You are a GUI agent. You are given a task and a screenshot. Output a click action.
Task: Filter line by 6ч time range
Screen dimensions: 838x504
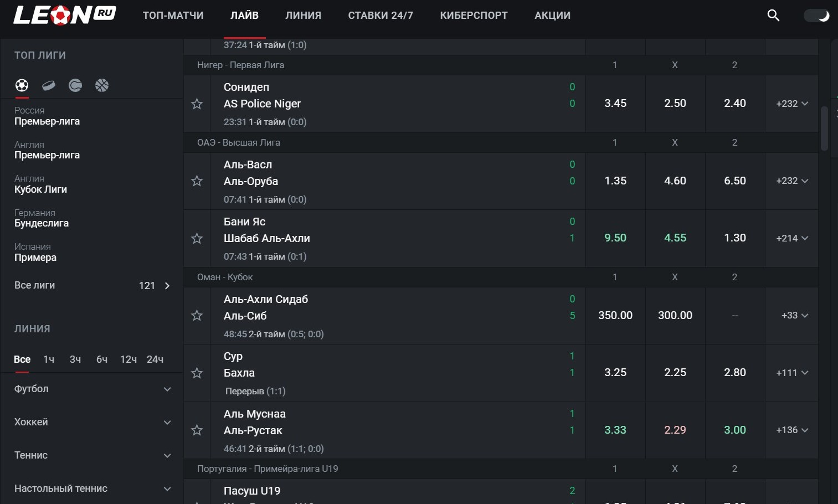[x=102, y=359]
